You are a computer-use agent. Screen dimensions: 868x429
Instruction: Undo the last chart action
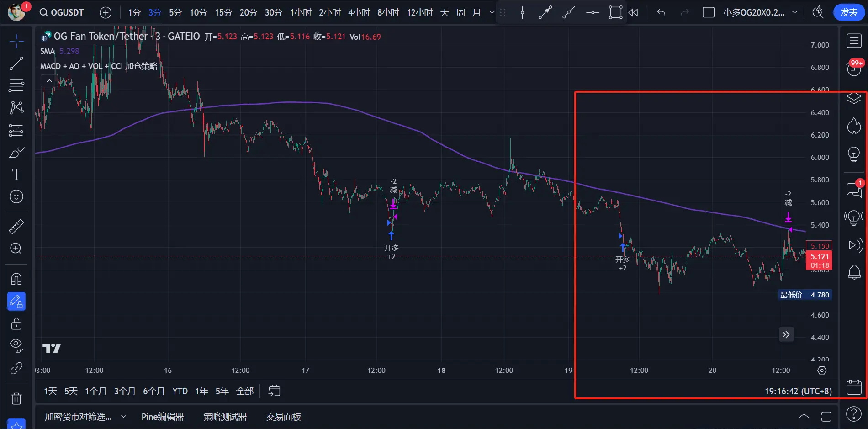click(x=661, y=13)
